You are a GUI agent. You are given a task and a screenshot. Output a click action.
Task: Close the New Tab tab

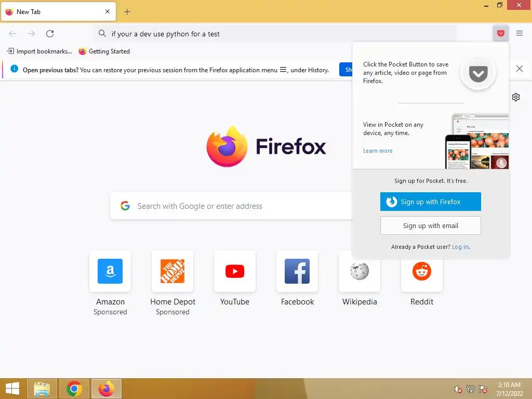(107, 11)
